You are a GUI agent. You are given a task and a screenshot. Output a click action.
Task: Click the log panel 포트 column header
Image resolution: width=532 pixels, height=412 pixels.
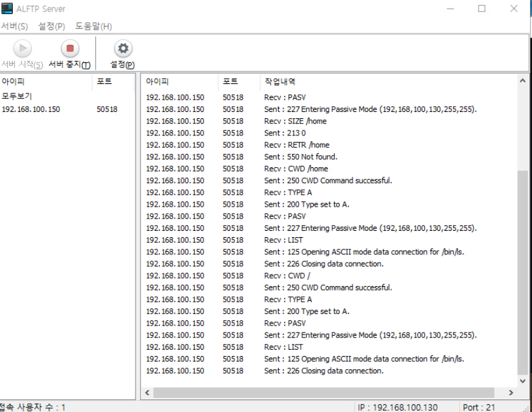(x=239, y=82)
